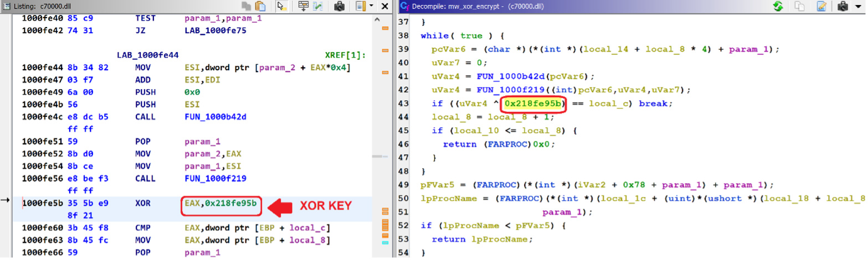The width and height of the screenshot is (868, 260).
Task: Click the Listing window title icon
Action: click(x=7, y=6)
